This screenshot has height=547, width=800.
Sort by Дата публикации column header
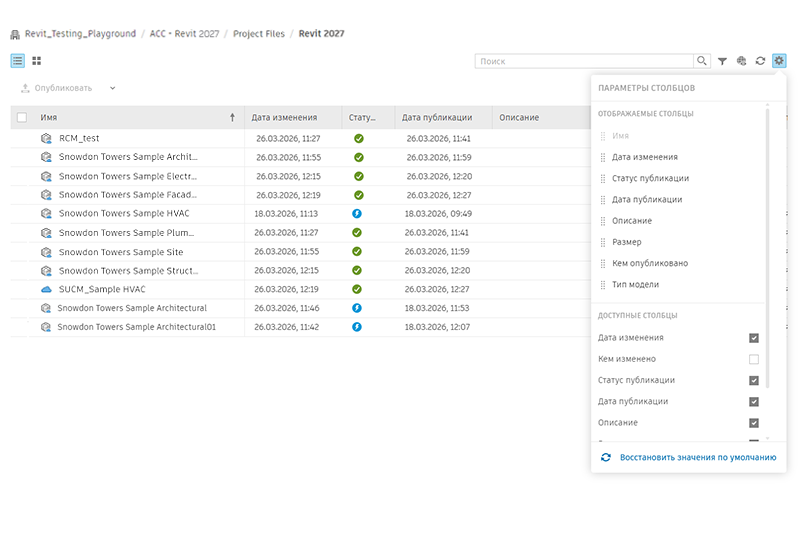click(x=437, y=117)
